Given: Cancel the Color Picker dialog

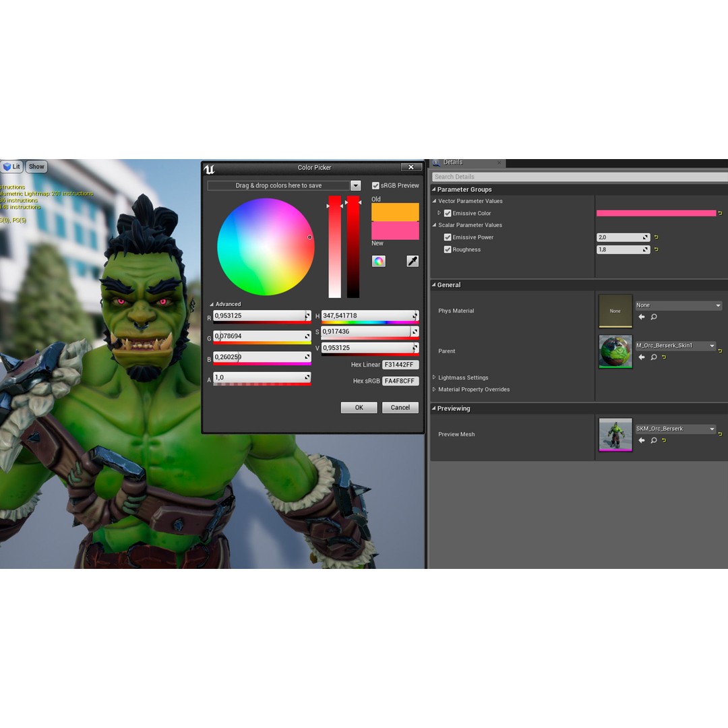Looking at the screenshot, I should pos(400,408).
